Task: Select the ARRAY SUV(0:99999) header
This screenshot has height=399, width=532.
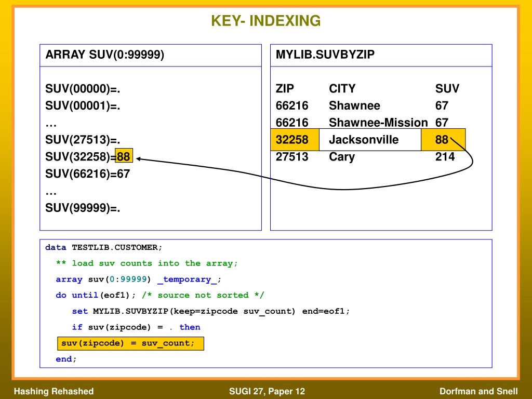Action: [x=105, y=55]
